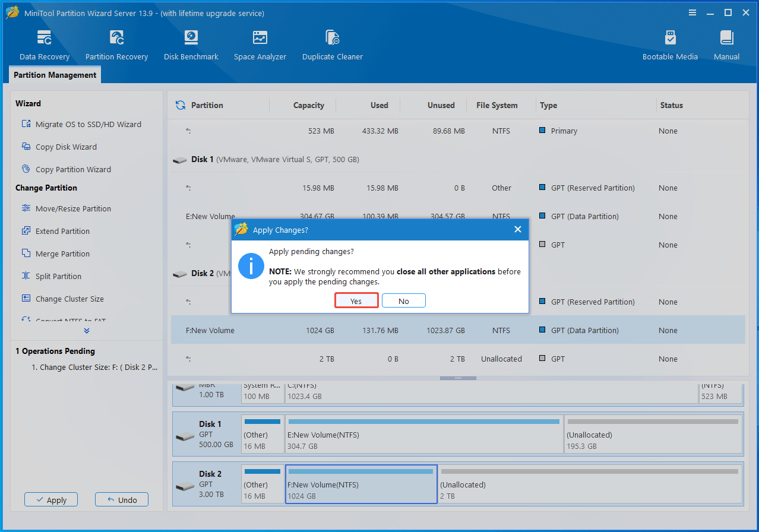Click the Disk 2 drive icon in disk map
The height and width of the screenshot is (532, 759).
pos(185,486)
